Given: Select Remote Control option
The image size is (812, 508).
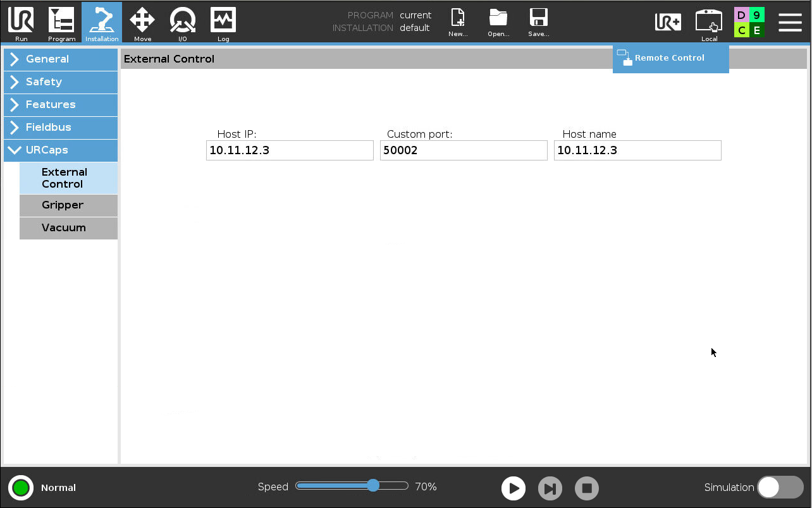Looking at the screenshot, I should click(670, 58).
